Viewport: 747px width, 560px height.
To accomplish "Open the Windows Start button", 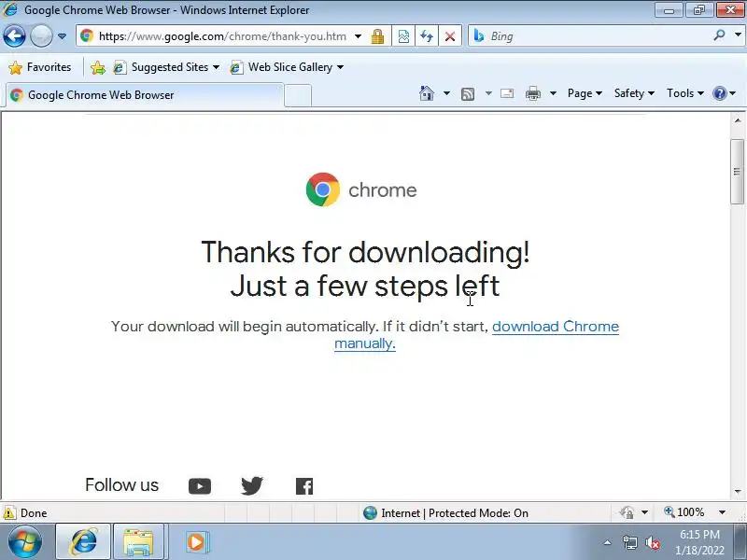I will 25,542.
